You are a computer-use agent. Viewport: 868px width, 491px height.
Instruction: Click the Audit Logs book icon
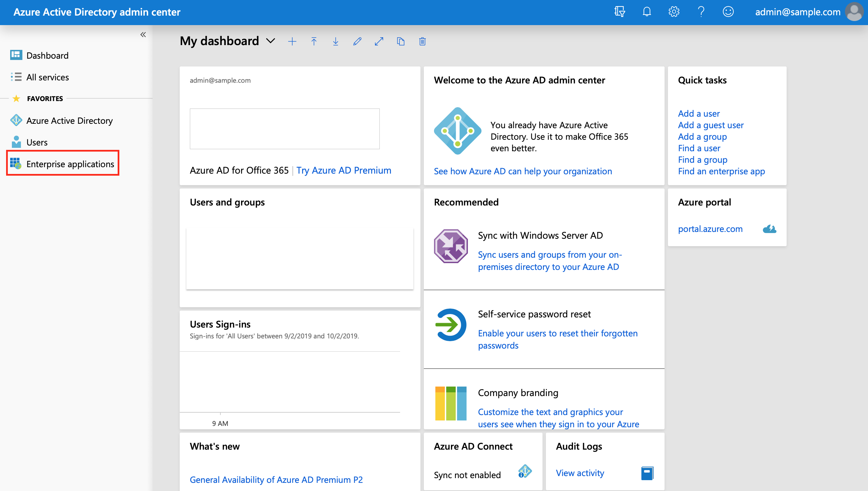[x=647, y=473]
